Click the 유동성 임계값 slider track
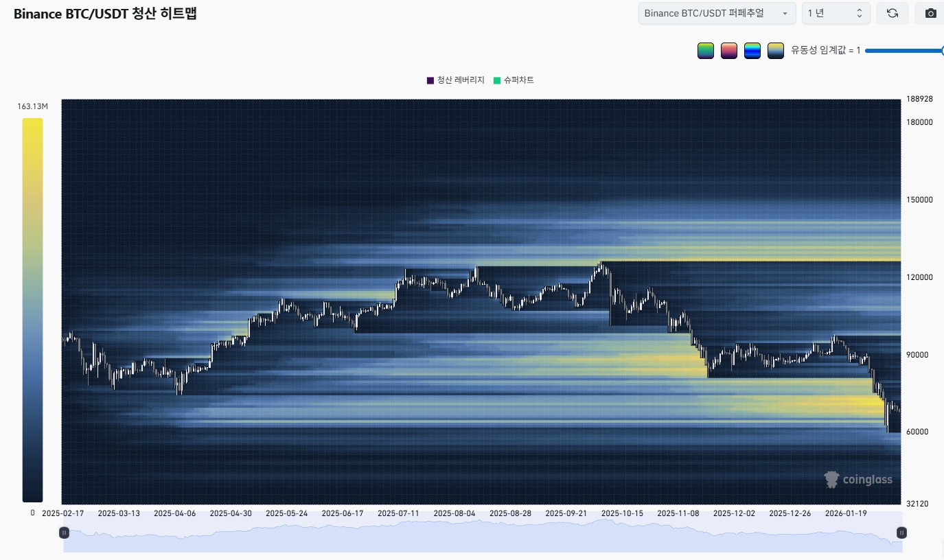The width and height of the screenshot is (944, 560). point(904,51)
